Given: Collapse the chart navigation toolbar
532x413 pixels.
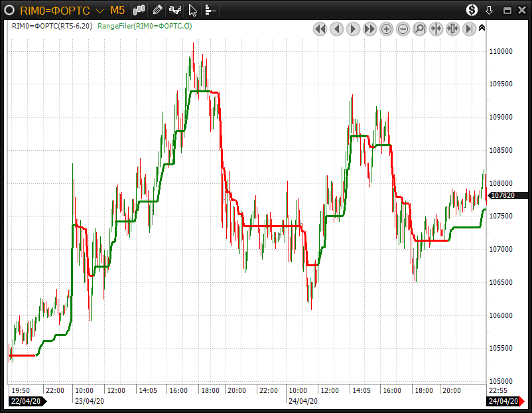Looking at the screenshot, I should click(482, 28).
